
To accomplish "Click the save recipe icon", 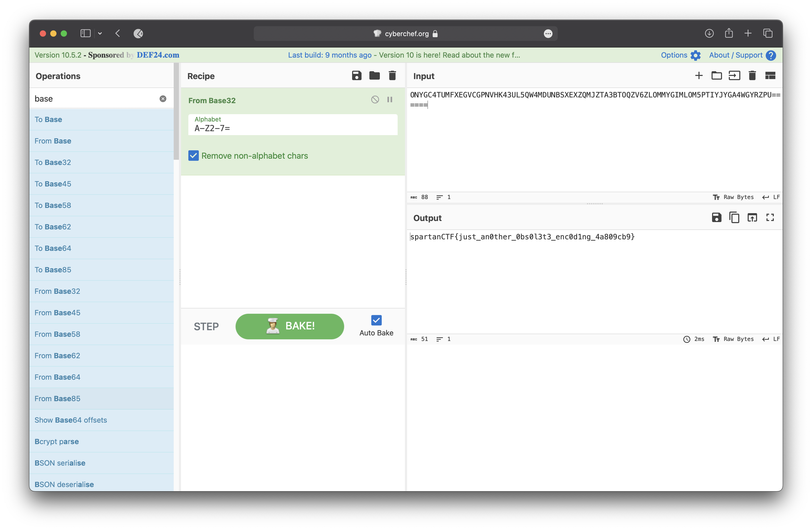I will tap(356, 76).
